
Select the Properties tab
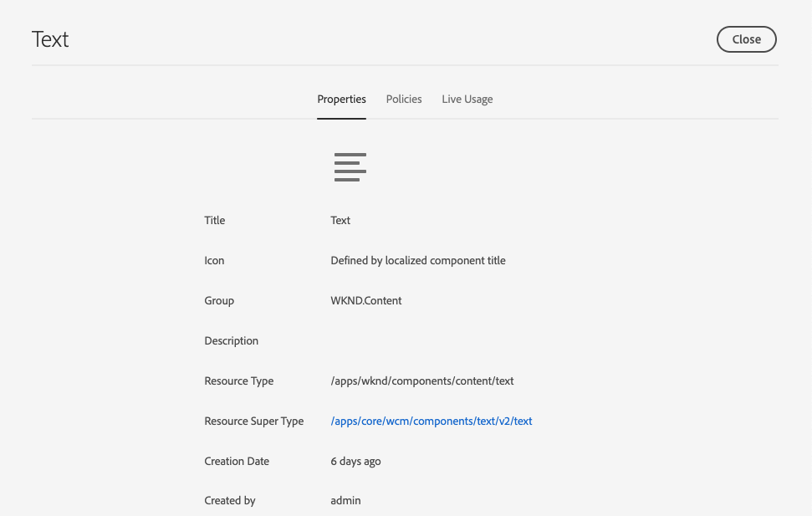coord(341,99)
